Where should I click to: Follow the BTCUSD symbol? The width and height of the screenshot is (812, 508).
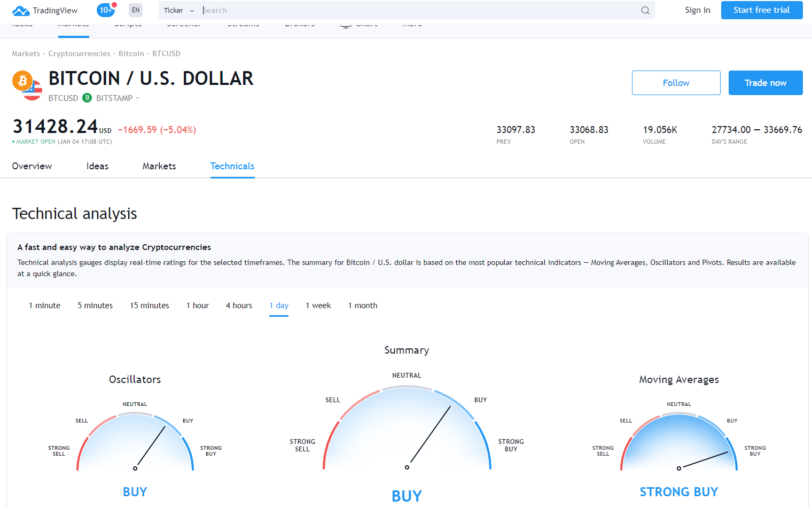(x=676, y=83)
